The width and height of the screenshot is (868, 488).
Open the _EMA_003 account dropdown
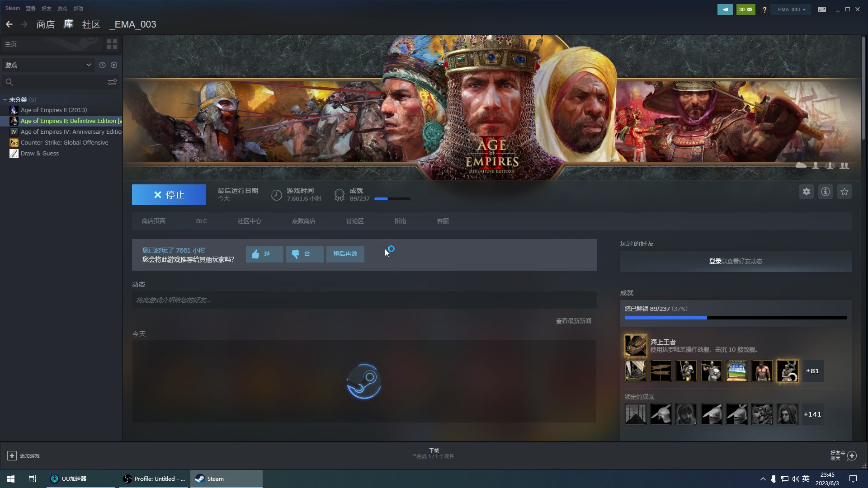[x=791, y=9]
